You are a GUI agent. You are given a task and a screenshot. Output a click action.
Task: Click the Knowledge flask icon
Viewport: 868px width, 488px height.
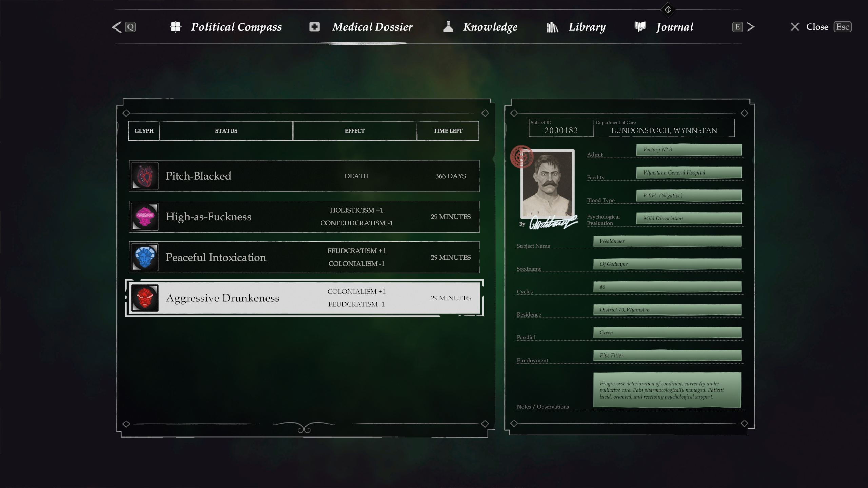(x=448, y=27)
